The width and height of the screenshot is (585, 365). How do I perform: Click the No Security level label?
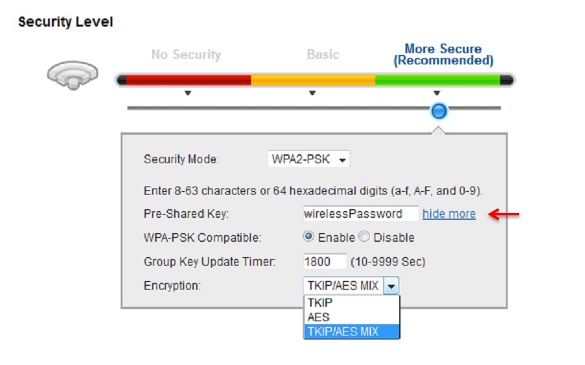tap(186, 54)
